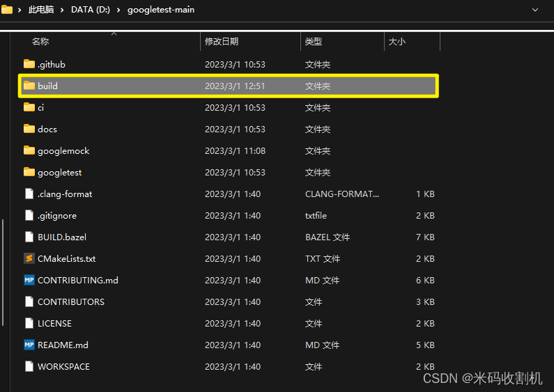Click the CLANG-FORMAT... type cell
Viewport: 554px width, 392px height.
click(342, 194)
